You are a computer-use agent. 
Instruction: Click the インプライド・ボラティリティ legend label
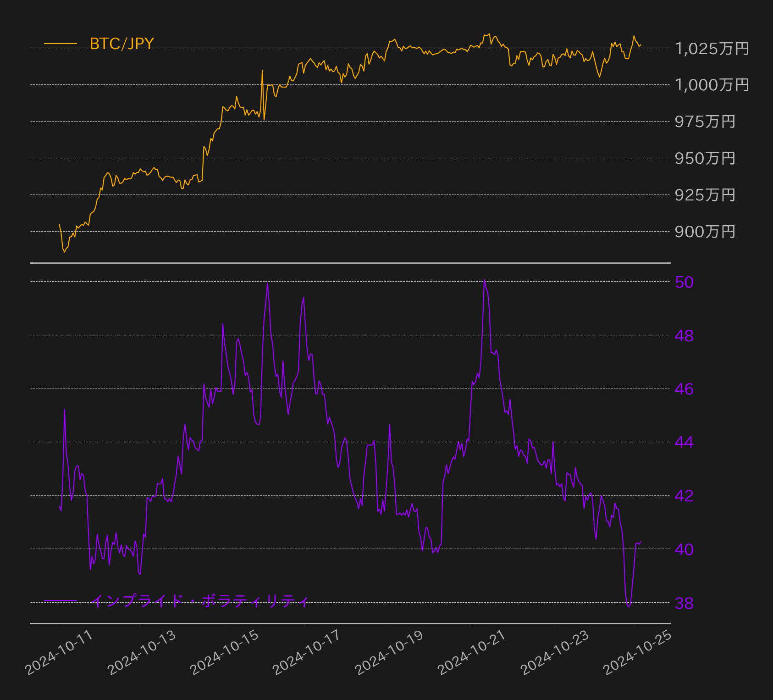pyautogui.click(x=199, y=600)
